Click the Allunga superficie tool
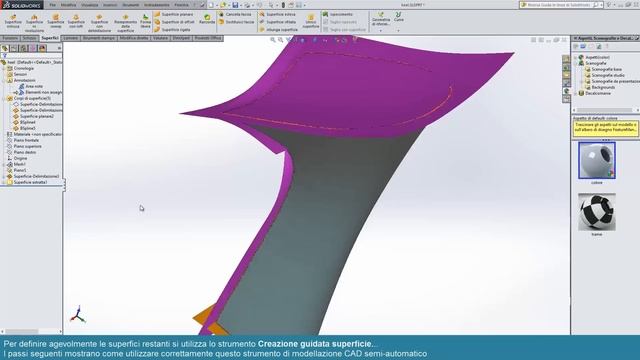The width and height of the screenshot is (640, 360). tap(278, 30)
